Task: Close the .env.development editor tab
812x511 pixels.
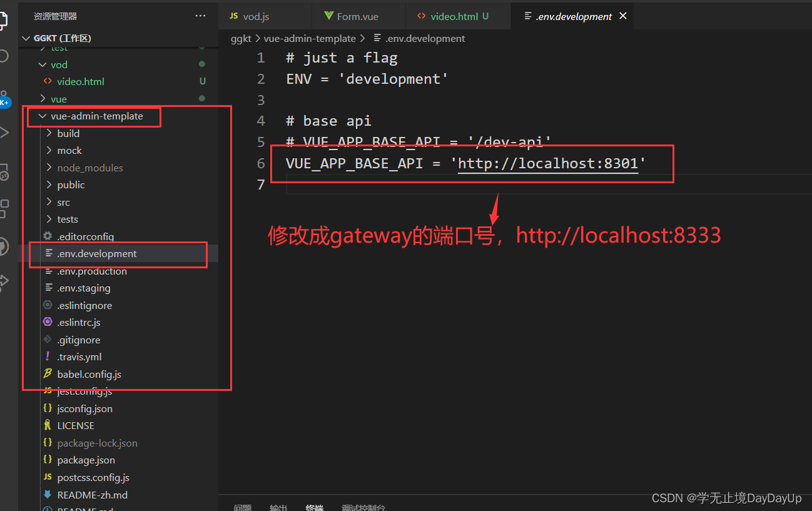Action: click(623, 16)
